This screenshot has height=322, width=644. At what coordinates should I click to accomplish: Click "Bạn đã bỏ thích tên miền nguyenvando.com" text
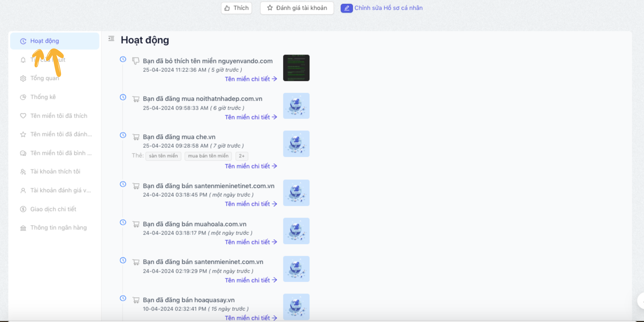[208, 61]
